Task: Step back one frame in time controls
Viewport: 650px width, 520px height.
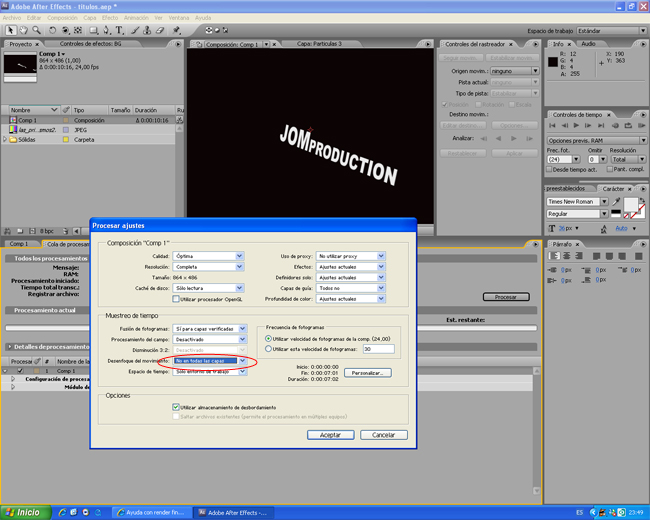Action: point(565,125)
